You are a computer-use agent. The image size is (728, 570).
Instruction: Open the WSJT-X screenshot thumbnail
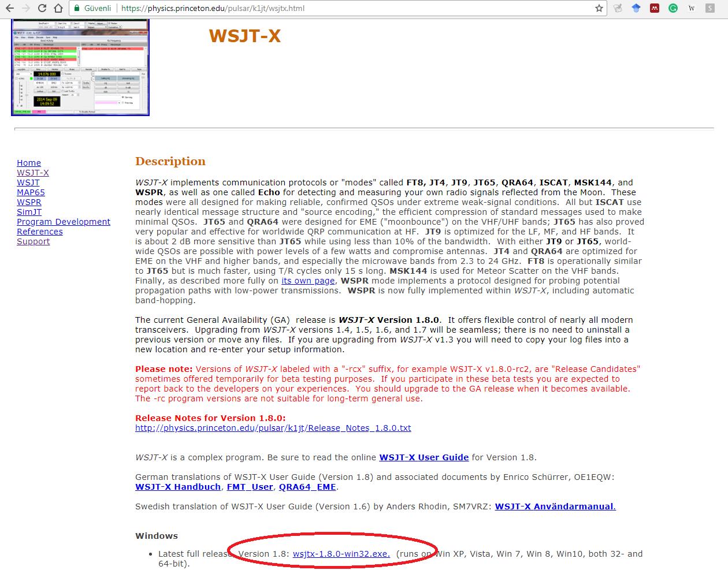[80, 67]
